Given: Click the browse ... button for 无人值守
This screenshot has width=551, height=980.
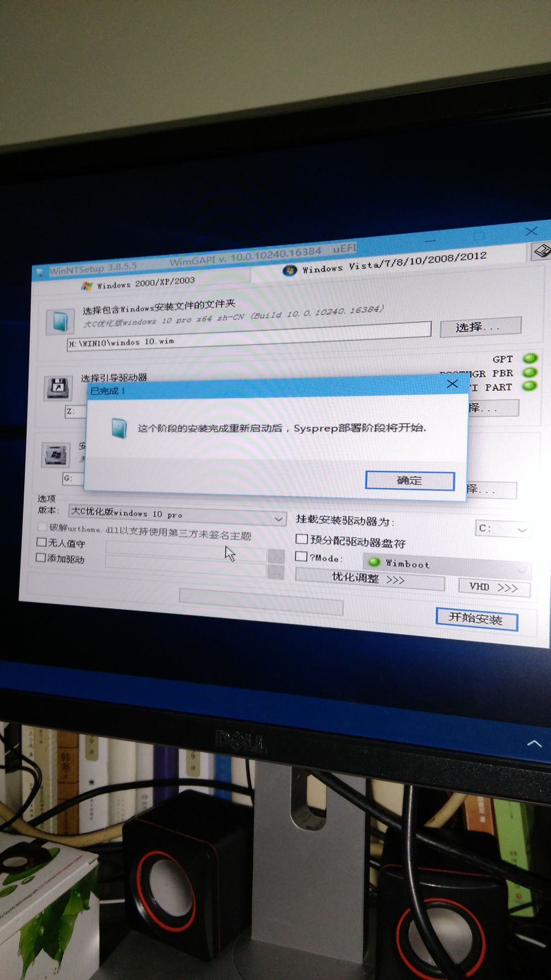Looking at the screenshot, I should click(x=277, y=556).
